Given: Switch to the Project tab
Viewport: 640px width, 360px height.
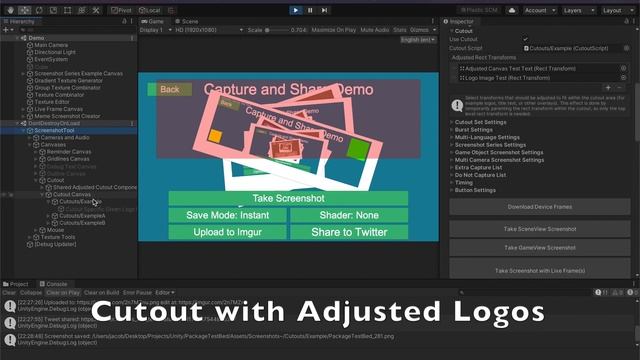Looking at the screenshot, I should 16,284.
